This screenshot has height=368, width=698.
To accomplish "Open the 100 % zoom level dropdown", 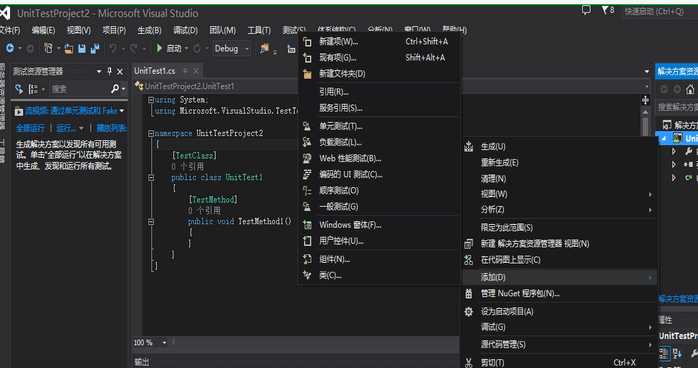I will tap(164, 343).
